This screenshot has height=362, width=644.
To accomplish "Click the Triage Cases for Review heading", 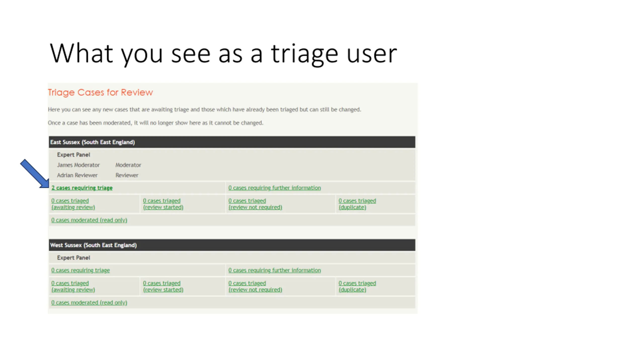I will coord(100,93).
